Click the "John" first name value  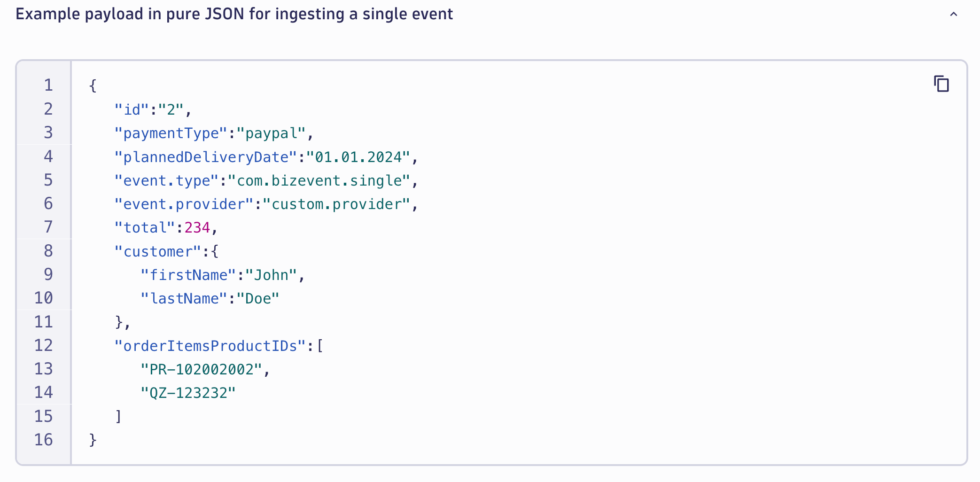tap(271, 275)
